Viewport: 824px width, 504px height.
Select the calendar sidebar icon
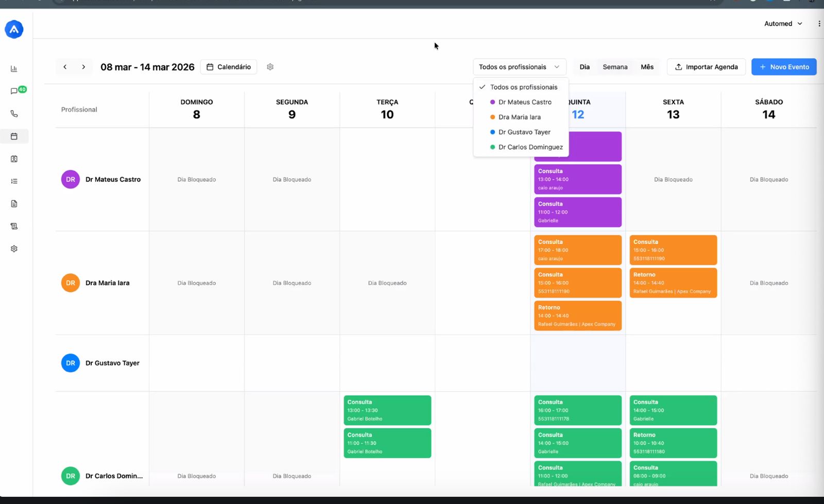pyautogui.click(x=14, y=136)
